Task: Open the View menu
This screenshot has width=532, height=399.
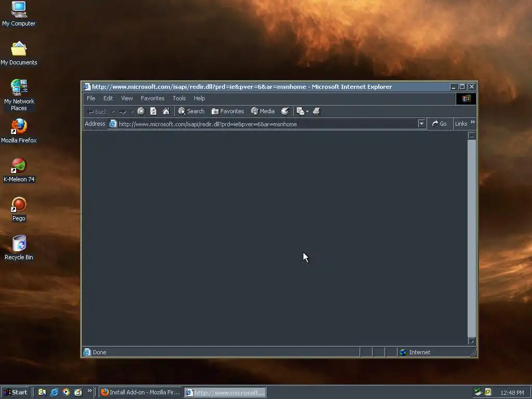Action: pos(127,98)
